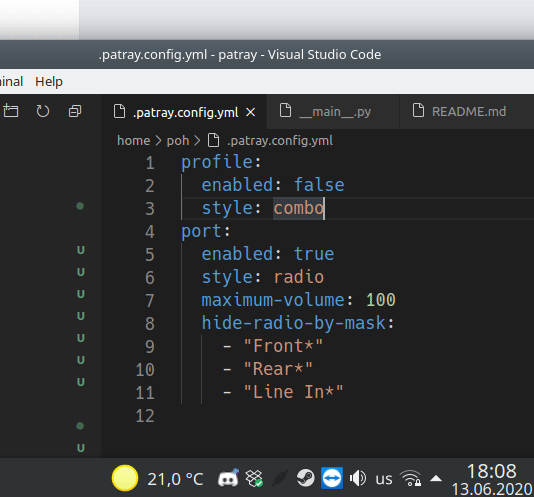The width and height of the screenshot is (534, 497).
Task: Open the Help menu
Action: (49, 82)
